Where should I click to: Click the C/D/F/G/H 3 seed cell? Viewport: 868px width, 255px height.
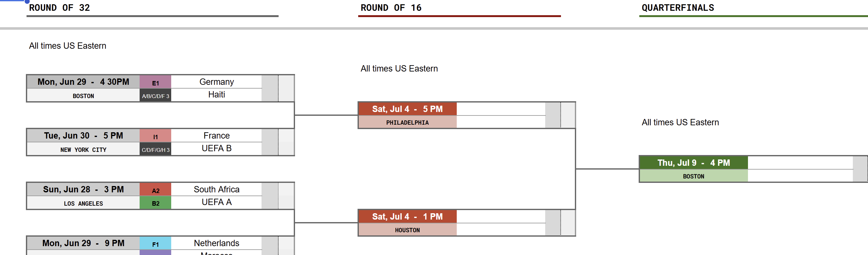tap(155, 149)
